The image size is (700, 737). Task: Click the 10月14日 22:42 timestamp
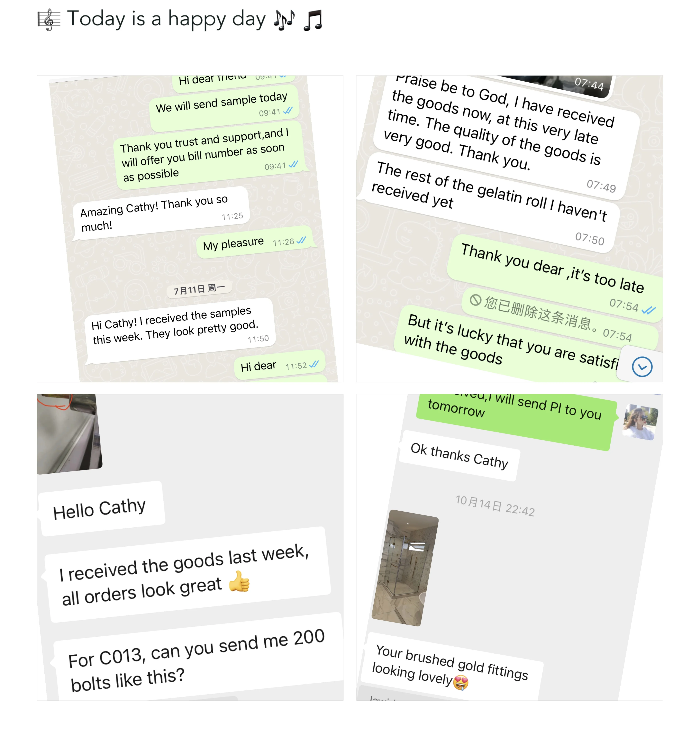(x=495, y=506)
